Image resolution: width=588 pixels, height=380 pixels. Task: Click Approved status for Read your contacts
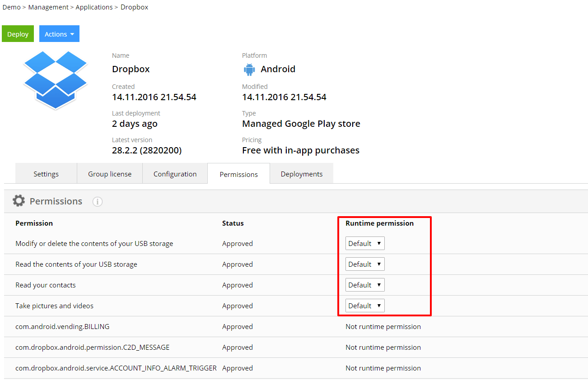click(x=238, y=285)
